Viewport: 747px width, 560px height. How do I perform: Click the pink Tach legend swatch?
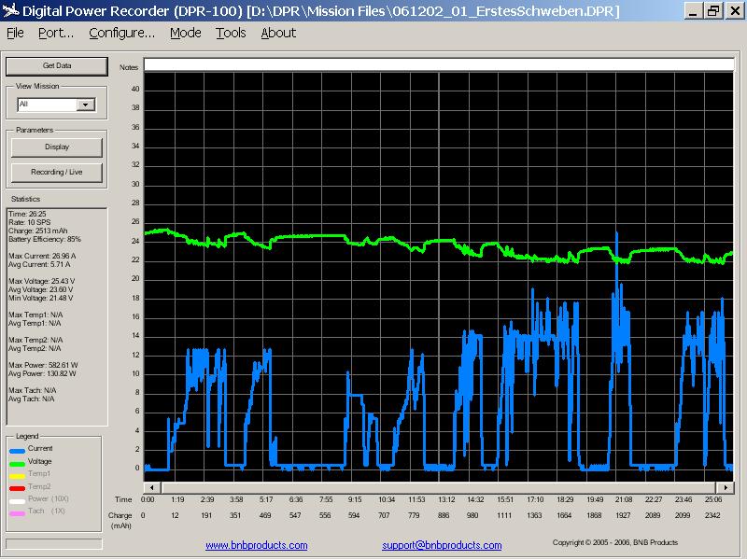pos(17,513)
